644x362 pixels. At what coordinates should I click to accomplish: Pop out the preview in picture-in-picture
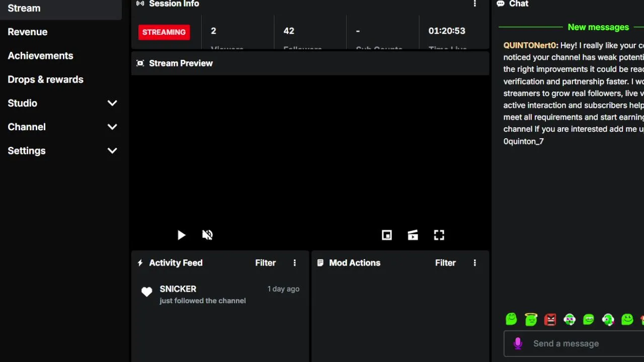click(386, 235)
